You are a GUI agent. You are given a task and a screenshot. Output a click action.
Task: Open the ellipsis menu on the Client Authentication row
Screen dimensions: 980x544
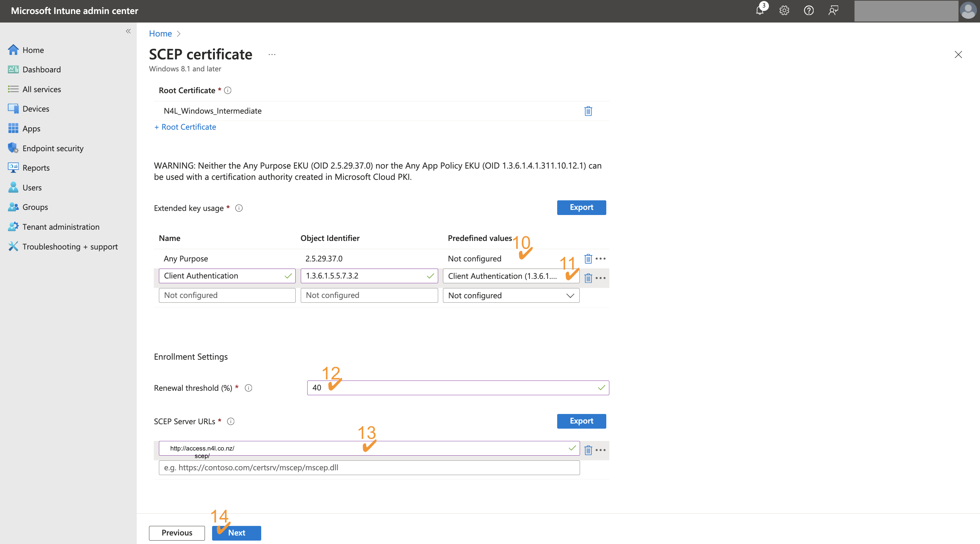coord(602,278)
